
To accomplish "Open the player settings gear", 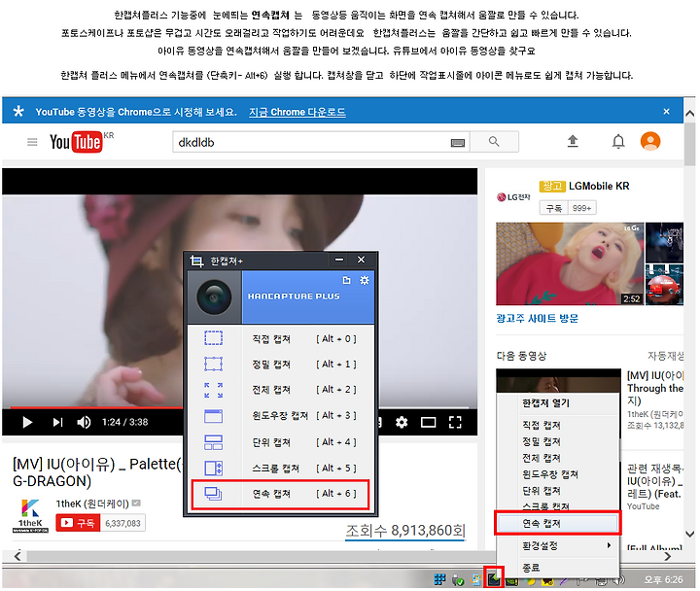I will coord(402,422).
